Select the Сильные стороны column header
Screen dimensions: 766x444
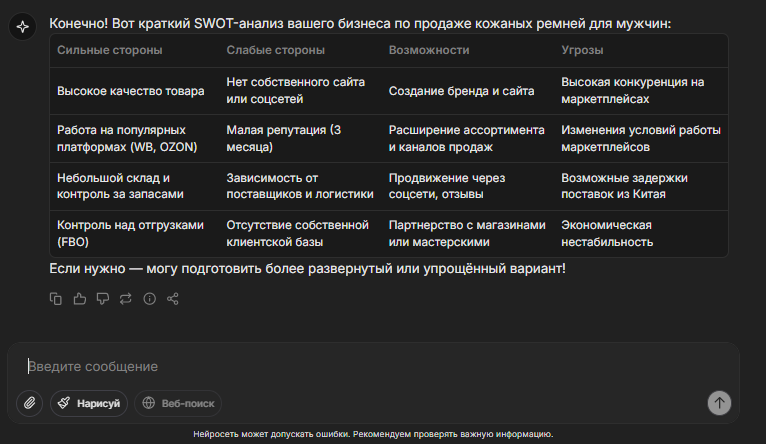click(109, 50)
